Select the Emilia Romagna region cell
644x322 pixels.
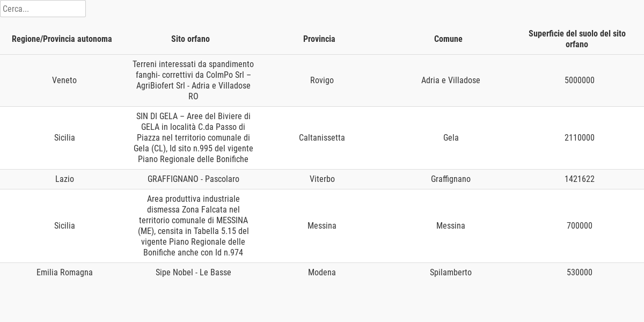pos(64,272)
